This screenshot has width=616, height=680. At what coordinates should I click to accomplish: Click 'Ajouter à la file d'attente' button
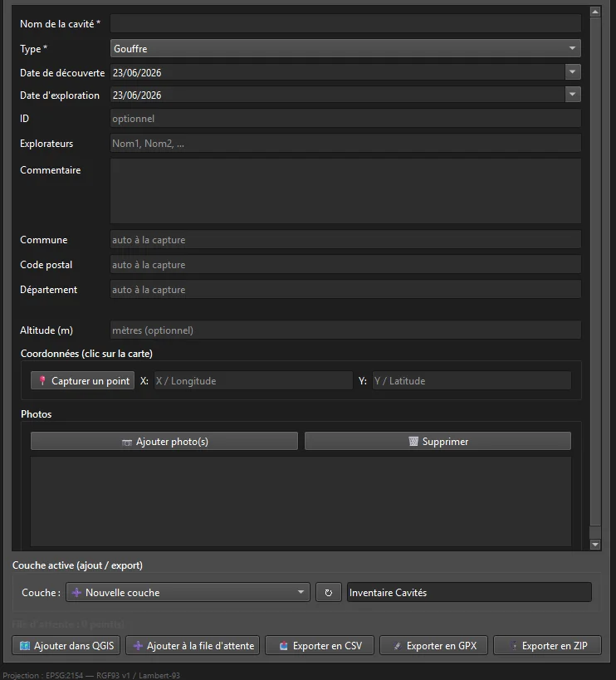click(193, 646)
